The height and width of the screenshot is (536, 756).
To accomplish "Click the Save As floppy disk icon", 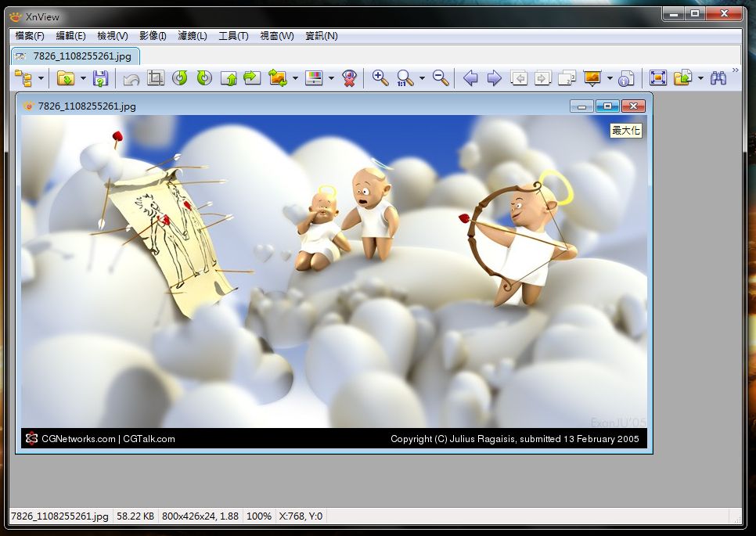I will (x=100, y=78).
